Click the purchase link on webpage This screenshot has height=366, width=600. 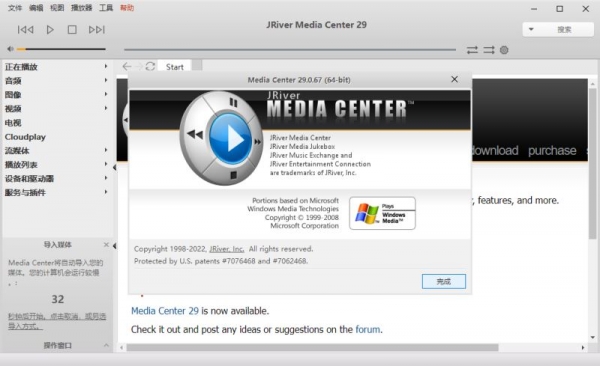[552, 150]
